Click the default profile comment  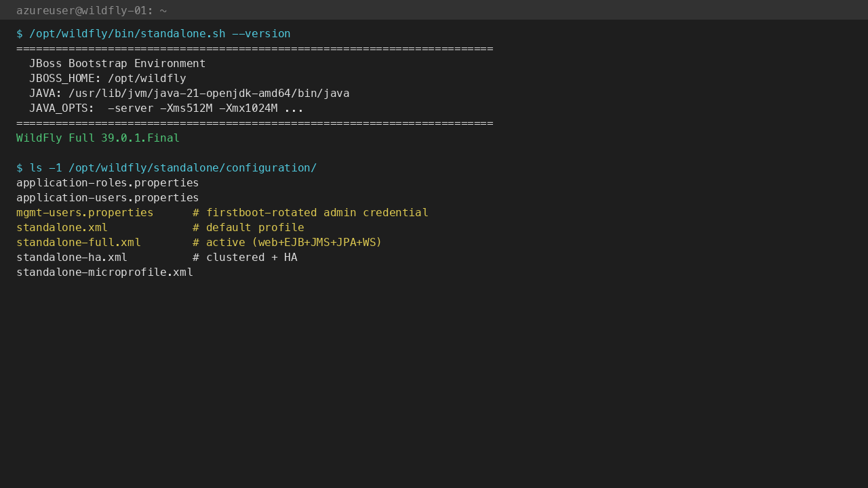point(248,228)
